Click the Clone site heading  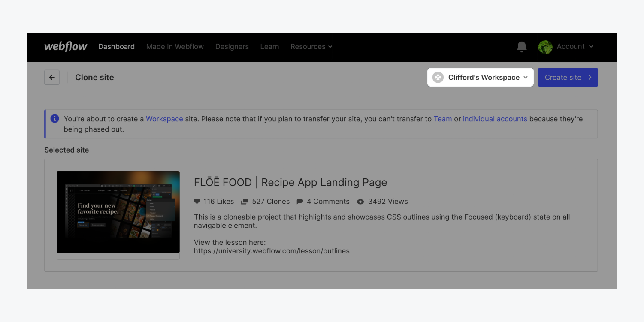click(94, 77)
